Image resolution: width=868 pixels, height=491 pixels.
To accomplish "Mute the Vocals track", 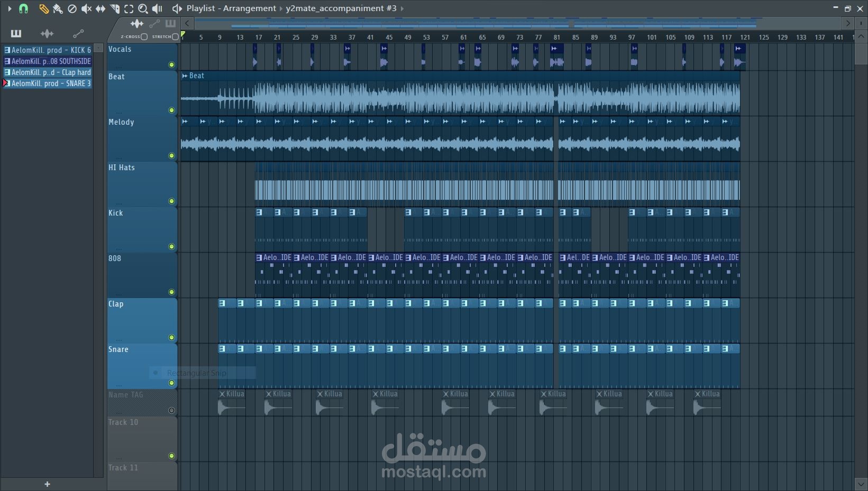I will coord(171,65).
